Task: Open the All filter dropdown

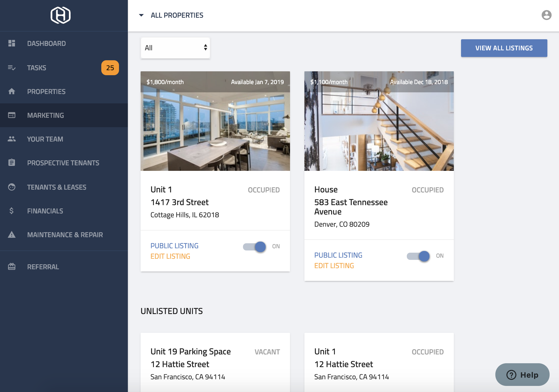Action: [175, 48]
